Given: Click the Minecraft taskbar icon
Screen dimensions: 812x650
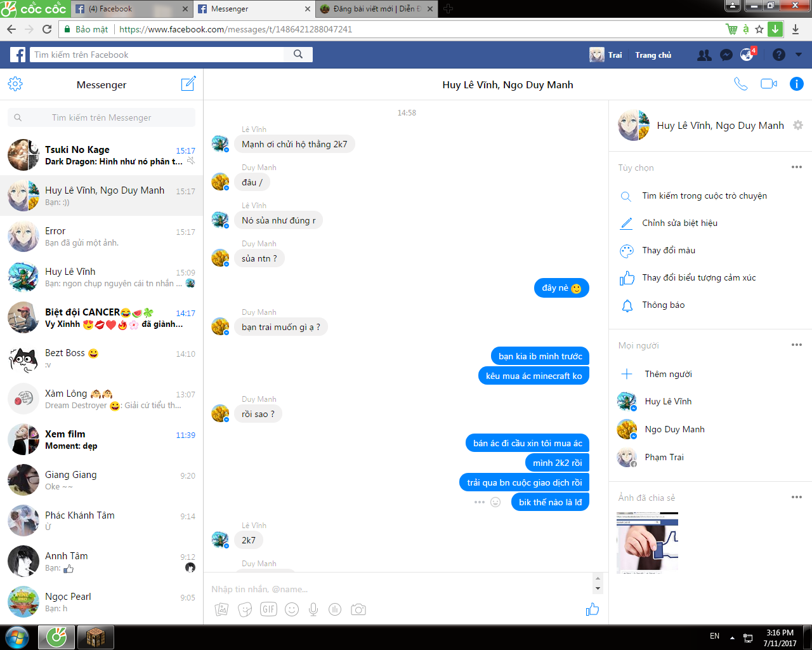Looking at the screenshot, I should (x=96, y=637).
